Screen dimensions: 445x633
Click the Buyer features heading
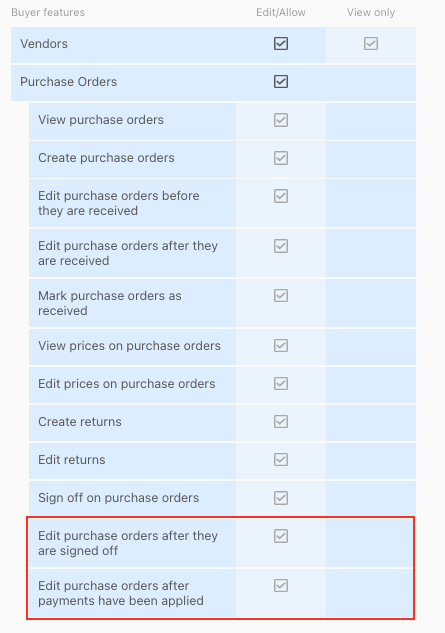click(48, 13)
